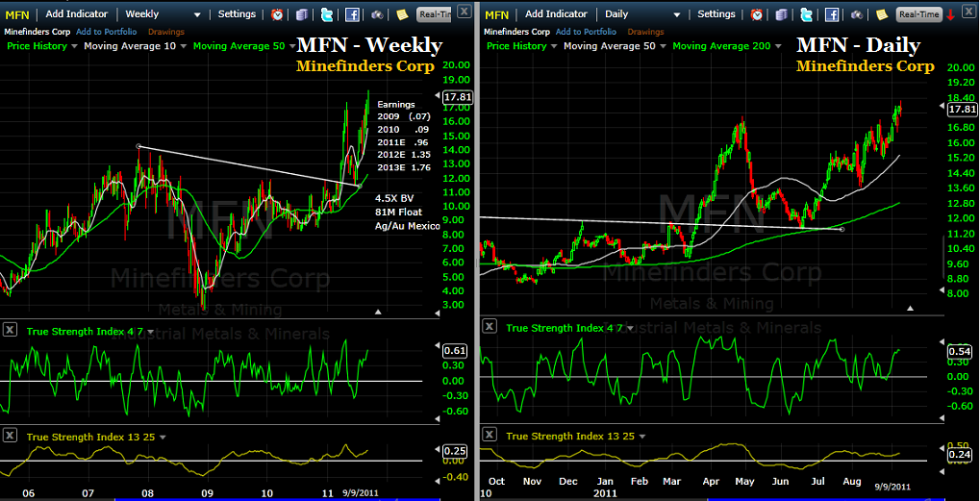Screen dimensions: 980x501
Task: Click the 0.54 indicator value on Daily chart
Action: [962, 352]
